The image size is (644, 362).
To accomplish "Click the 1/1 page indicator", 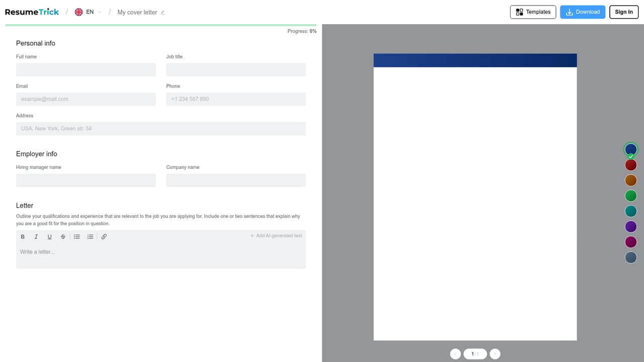I will coord(475,354).
